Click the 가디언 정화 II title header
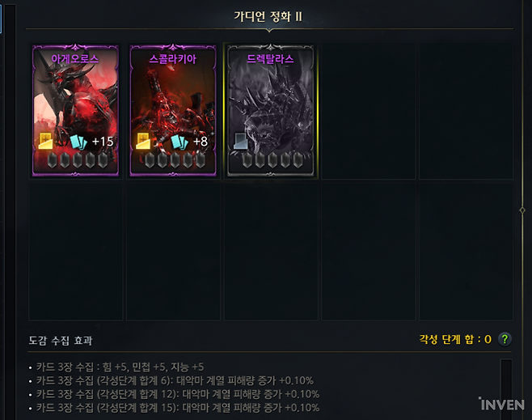 268,16
